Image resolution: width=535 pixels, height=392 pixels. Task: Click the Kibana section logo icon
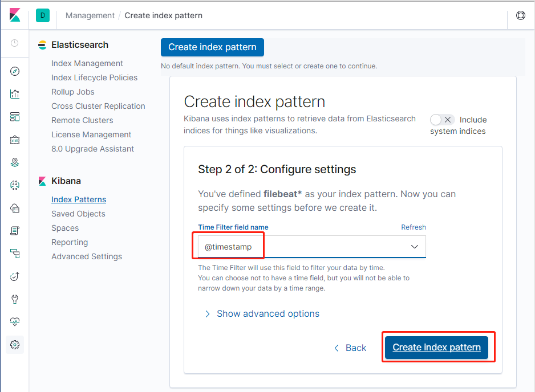pos(42,181)
